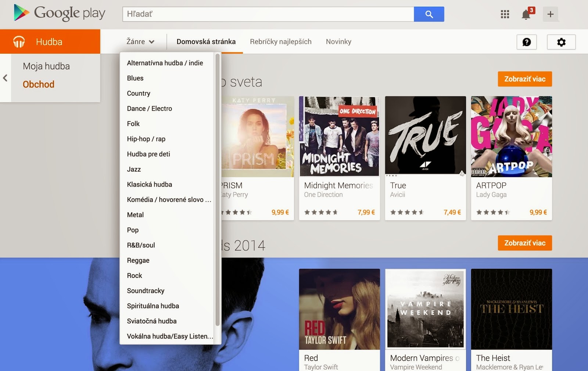This screenshot has height=371, width=588.
Task: Open Modern Vampires album cover
Action: pos(426,309)
